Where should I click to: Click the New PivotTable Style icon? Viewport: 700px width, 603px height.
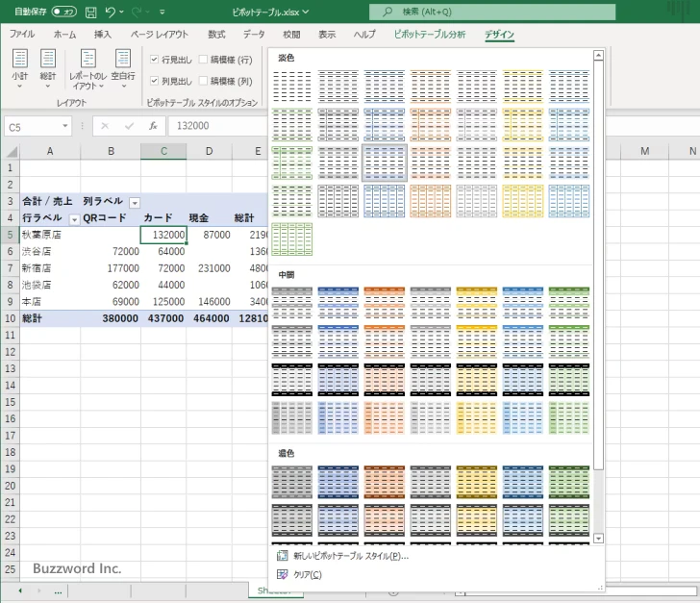coord(282,556)
